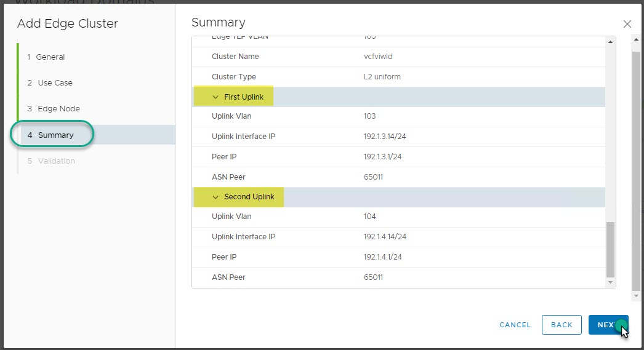Collapse the Second Uplink section chevron
The image size is (644, 350).
(215, 197)
